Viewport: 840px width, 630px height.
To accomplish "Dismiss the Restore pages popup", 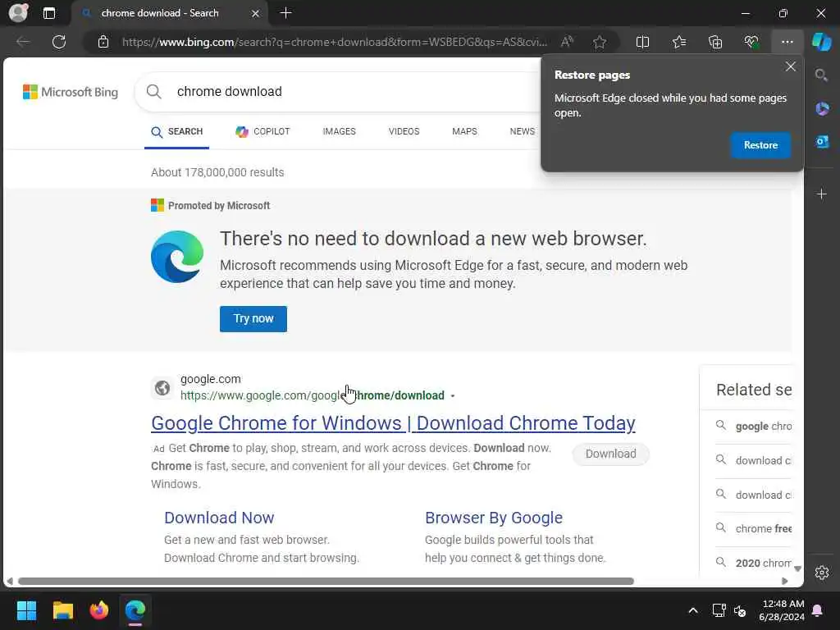I will tap(790, 67).
